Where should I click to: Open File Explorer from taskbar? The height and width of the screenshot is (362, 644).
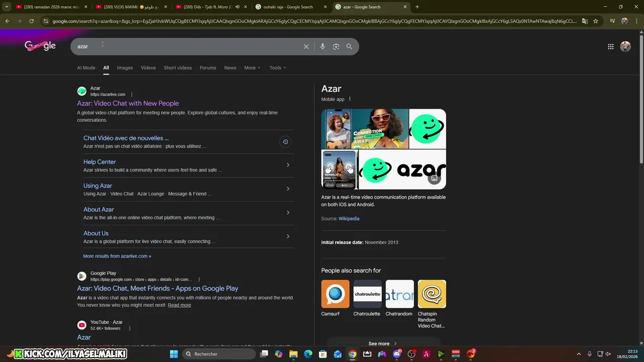click(293, 354)
